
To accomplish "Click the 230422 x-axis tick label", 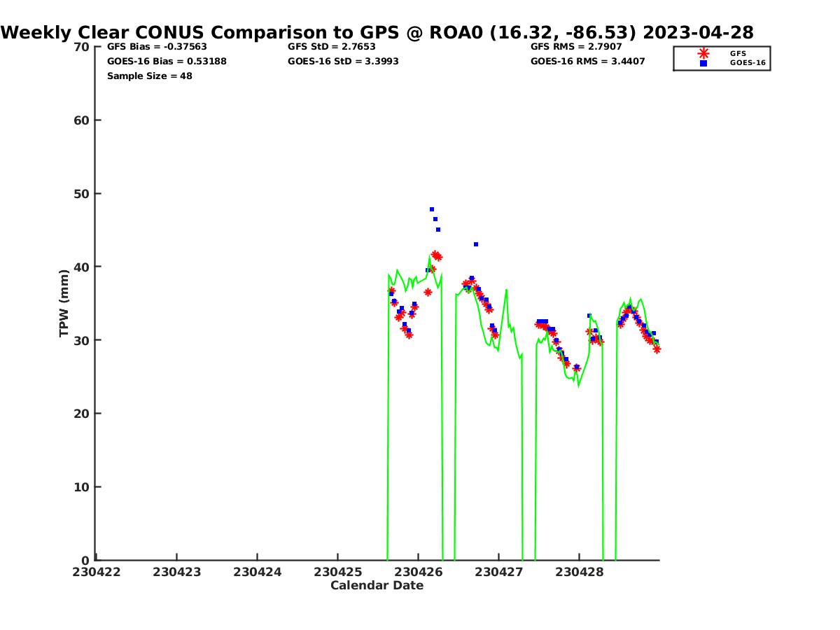I will coord(97,572).
